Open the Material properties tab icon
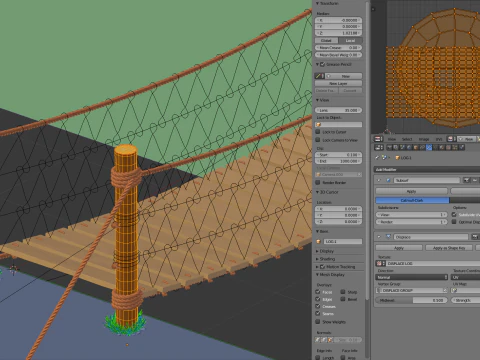This screenshot has width=480, height=360. [442, 147]
